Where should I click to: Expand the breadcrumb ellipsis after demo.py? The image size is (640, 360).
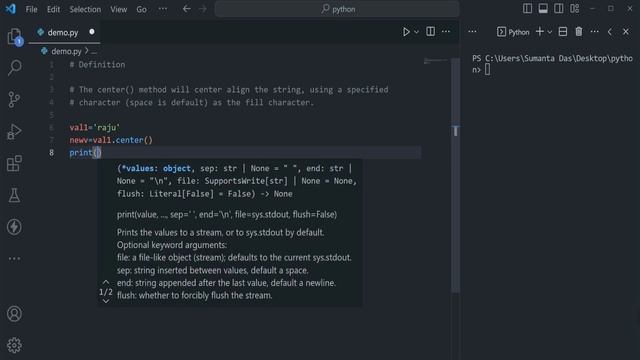(x=94, y=52)
